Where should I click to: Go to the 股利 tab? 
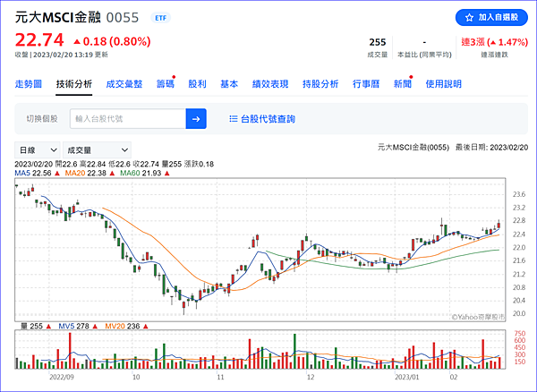pyautogui.click(x=197, y=84)
